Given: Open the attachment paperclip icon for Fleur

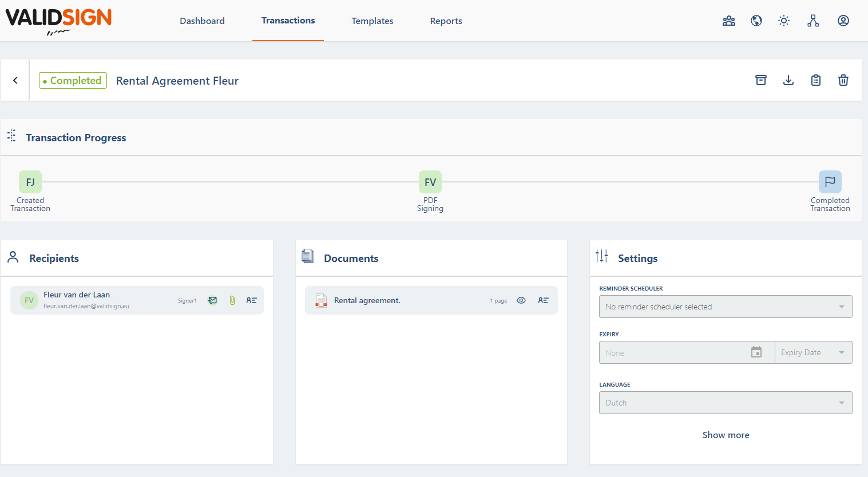Looking at the screenshot, I should click(232, 300).
